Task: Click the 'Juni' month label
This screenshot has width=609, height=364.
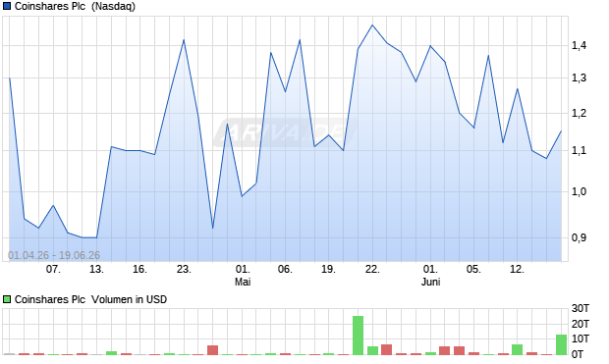Action: point(430,282)
